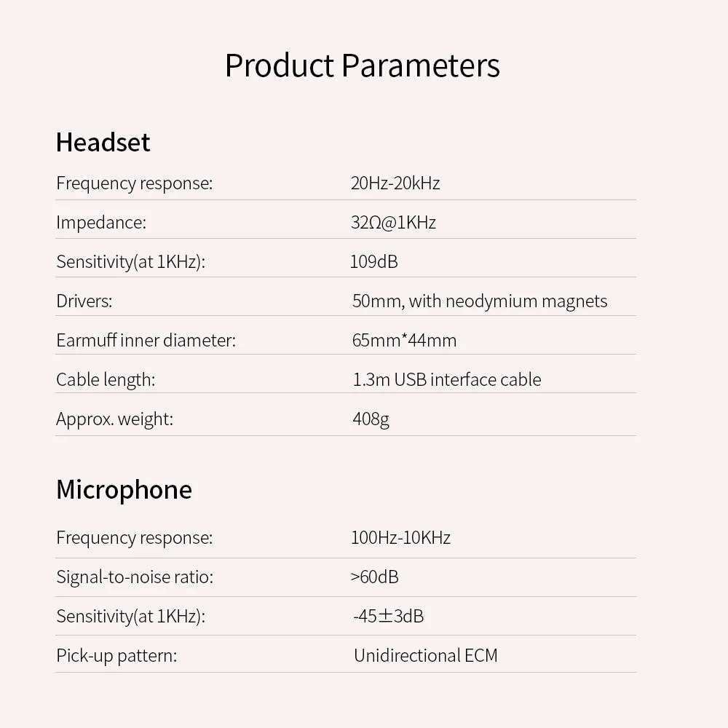The width and height of the screenshot is (728, 728).
Task: Select the 1.3m USB interface cable text
Action: click(447, 380)
